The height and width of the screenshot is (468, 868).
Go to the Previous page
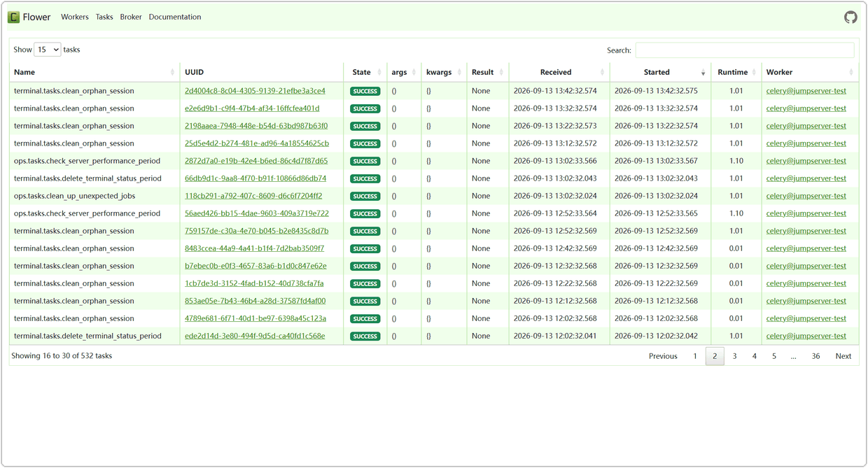(663, 356)
